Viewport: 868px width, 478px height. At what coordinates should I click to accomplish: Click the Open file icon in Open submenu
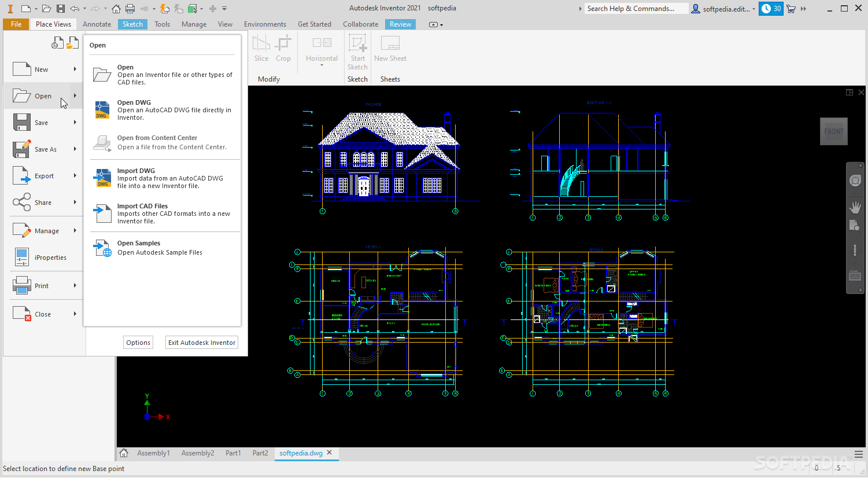pos(102,75)
